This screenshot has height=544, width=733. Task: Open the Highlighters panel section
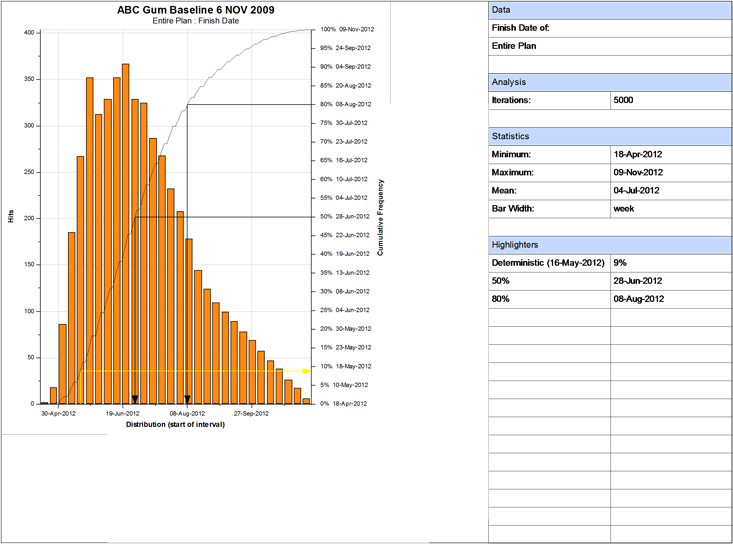[x=610, y=244]
